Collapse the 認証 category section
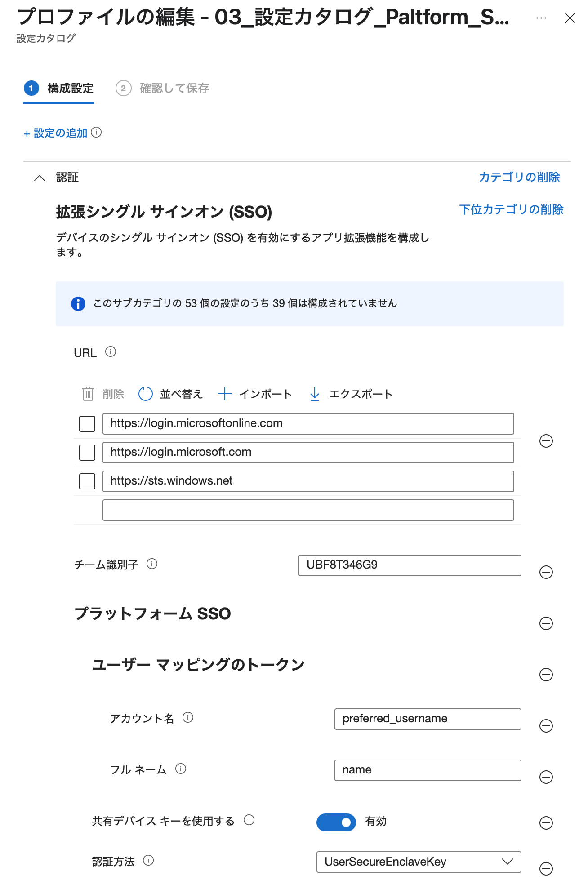This screenshot has height=889, width=588. tap(40, 177)
